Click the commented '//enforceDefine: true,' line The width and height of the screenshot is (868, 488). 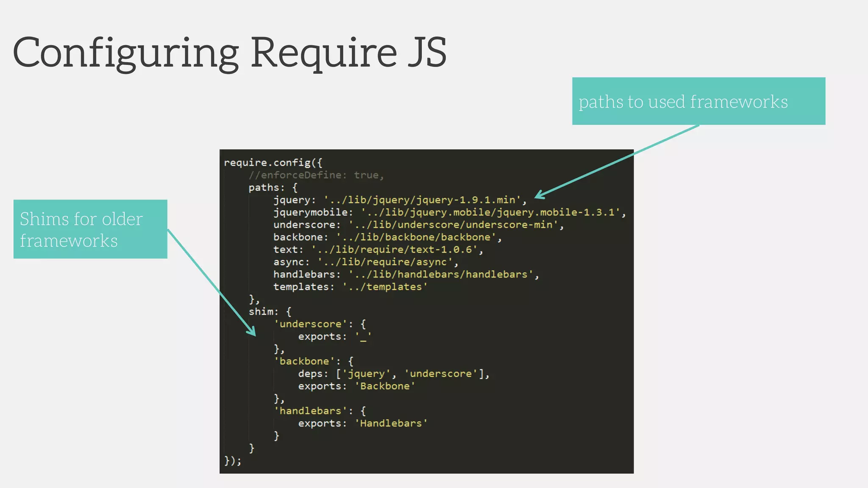tap(316, 175)
